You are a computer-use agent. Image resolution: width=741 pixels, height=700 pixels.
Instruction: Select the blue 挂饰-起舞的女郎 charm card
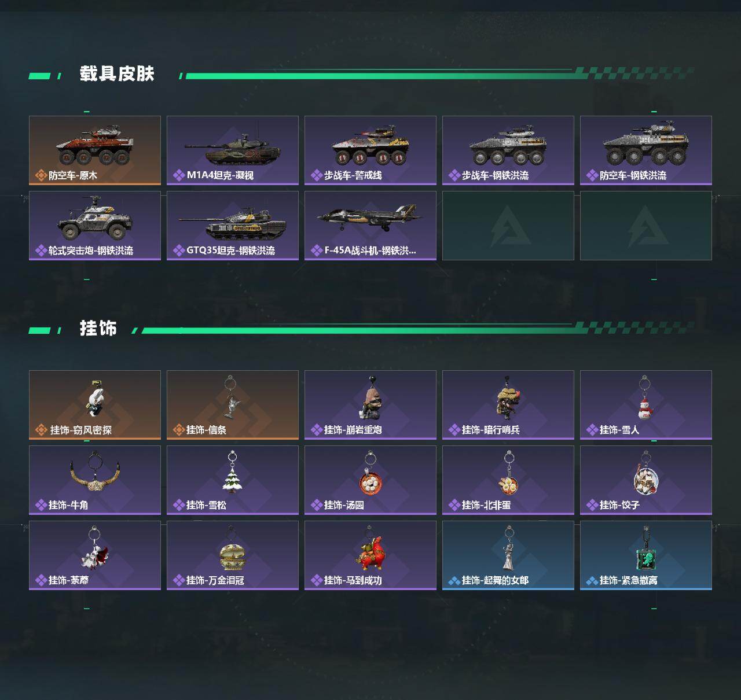click(508, 555)
